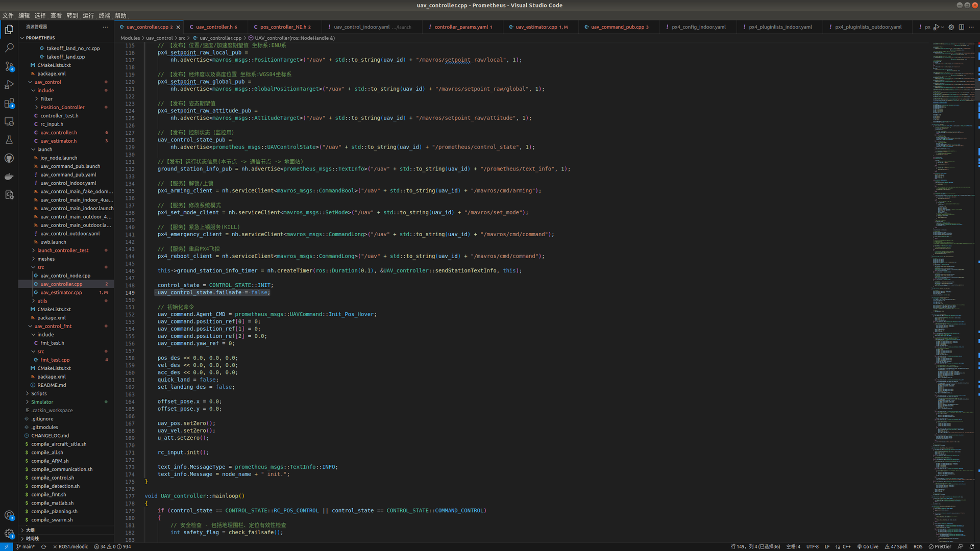Viewport: 980px width, 551px height.
Task: Expand the launch_controller_test folder
Action: [66, 251]
